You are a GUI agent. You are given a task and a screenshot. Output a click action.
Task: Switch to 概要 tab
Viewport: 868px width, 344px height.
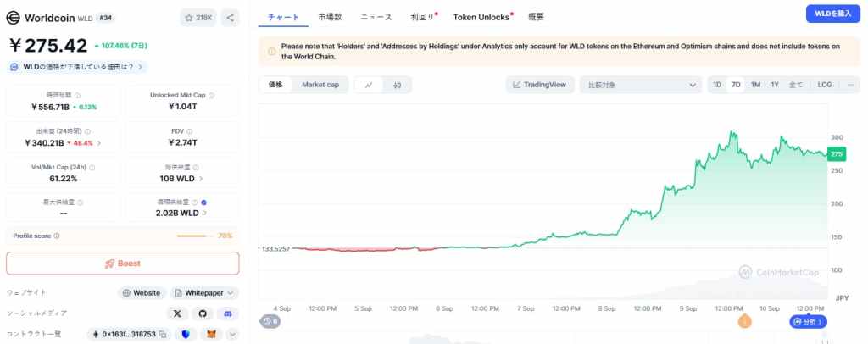[x=536, y=17]
